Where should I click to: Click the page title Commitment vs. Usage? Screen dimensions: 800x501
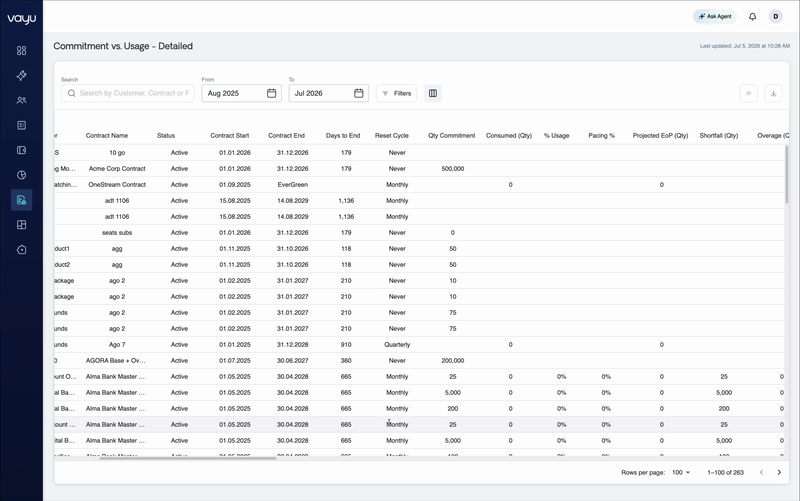coord(123,46)
